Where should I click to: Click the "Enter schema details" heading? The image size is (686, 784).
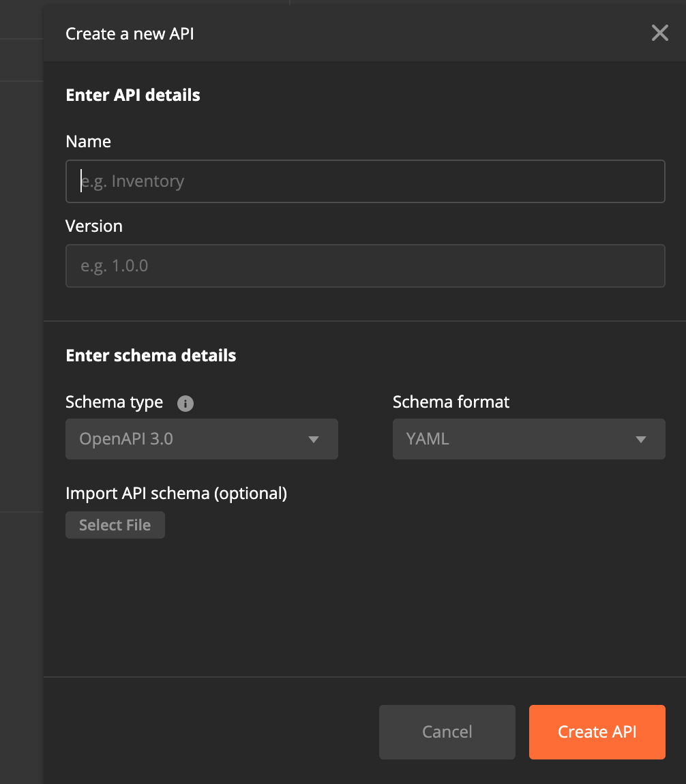coord(151,356)
